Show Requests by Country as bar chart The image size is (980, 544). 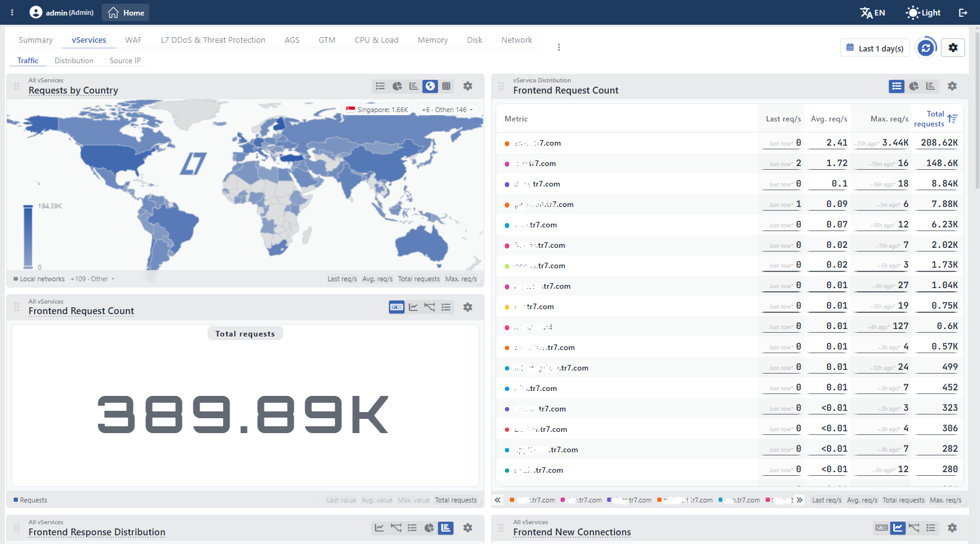[413, 86]
